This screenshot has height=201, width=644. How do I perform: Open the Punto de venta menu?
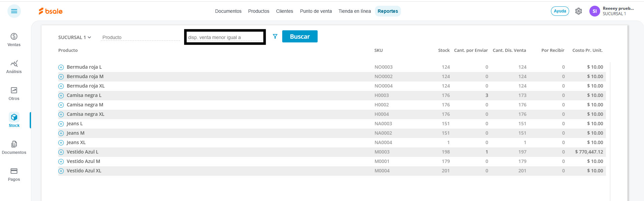(316, 11)
